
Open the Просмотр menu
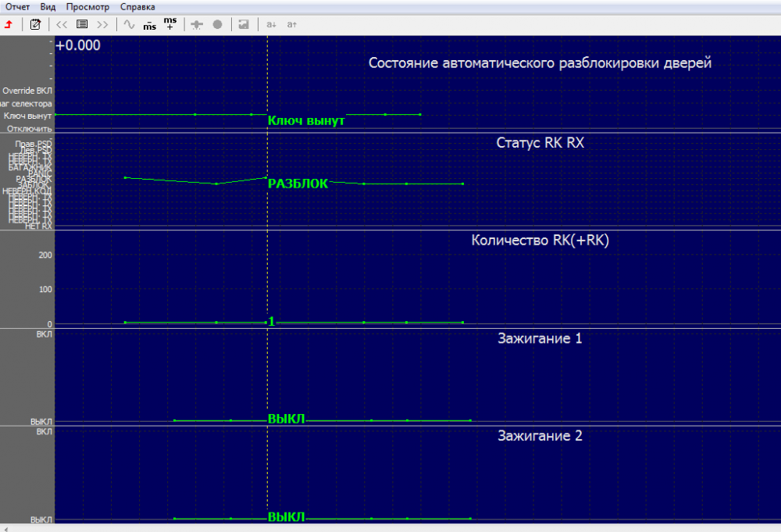point(87,7)
